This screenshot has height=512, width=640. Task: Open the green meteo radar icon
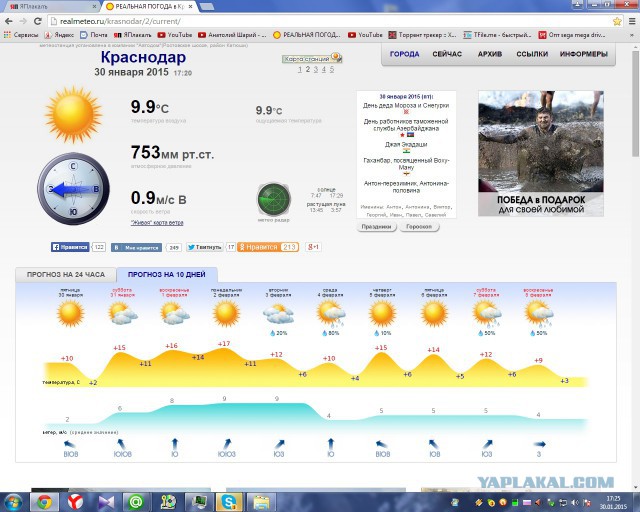(272, 197)
